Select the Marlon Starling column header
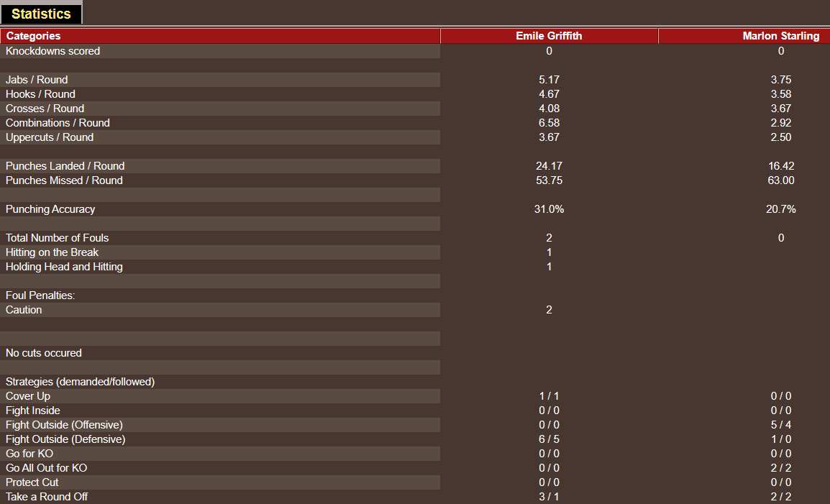 tap(780, 36)
